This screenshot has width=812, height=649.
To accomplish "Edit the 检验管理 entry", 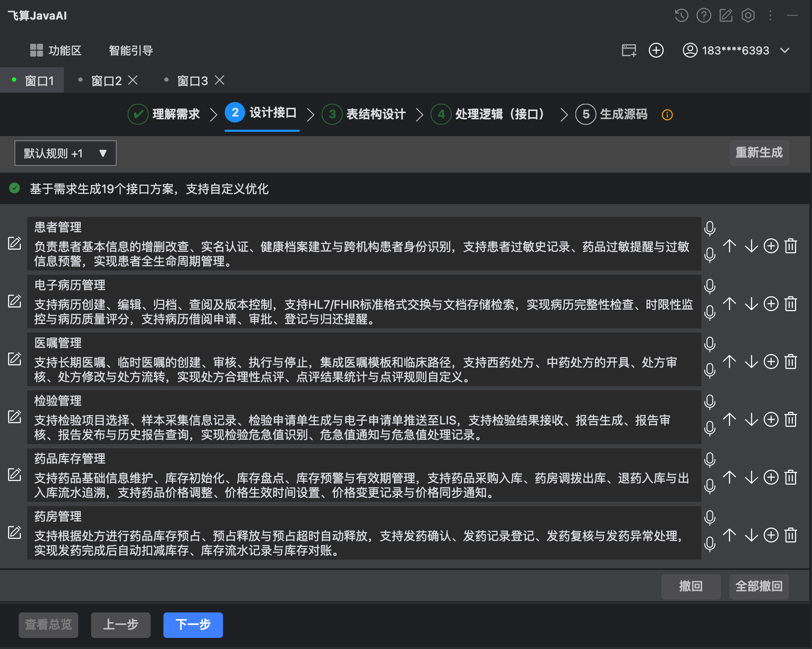I will [x=14, y=417].
